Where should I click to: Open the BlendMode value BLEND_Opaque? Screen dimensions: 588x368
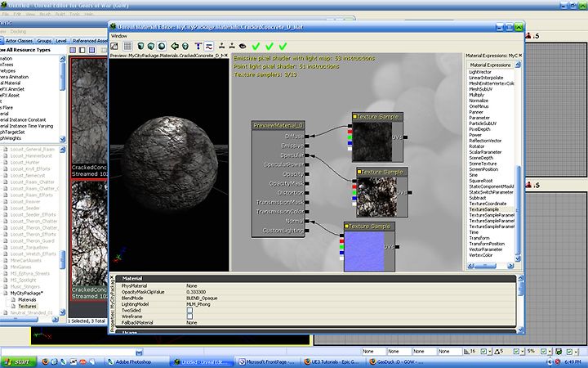coord(202,298)
